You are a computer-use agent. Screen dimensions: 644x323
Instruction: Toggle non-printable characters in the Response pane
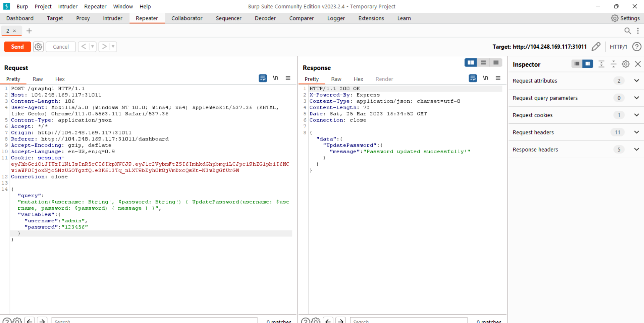point(486,78)
